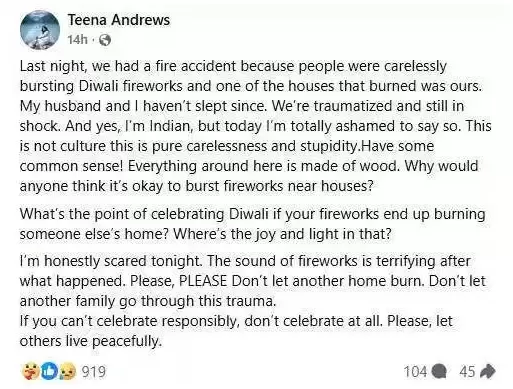The height and width of the screenshot is (389, 513).
Task: Visit the Teena Andrews profile name link
Action: pyautogui.click(x=119, y=20)
